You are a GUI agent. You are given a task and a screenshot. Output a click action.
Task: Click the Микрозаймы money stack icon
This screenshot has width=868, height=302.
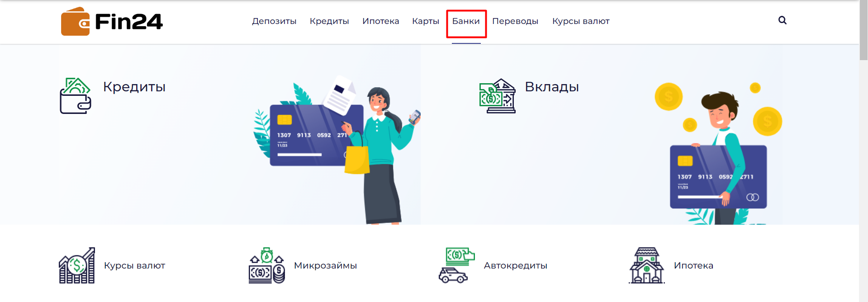(267, 265)
